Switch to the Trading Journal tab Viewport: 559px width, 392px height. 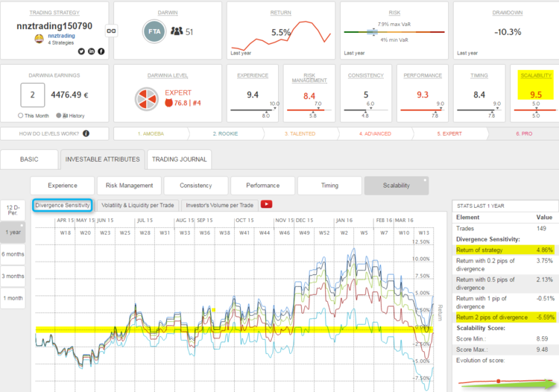[x=180, y=159]
